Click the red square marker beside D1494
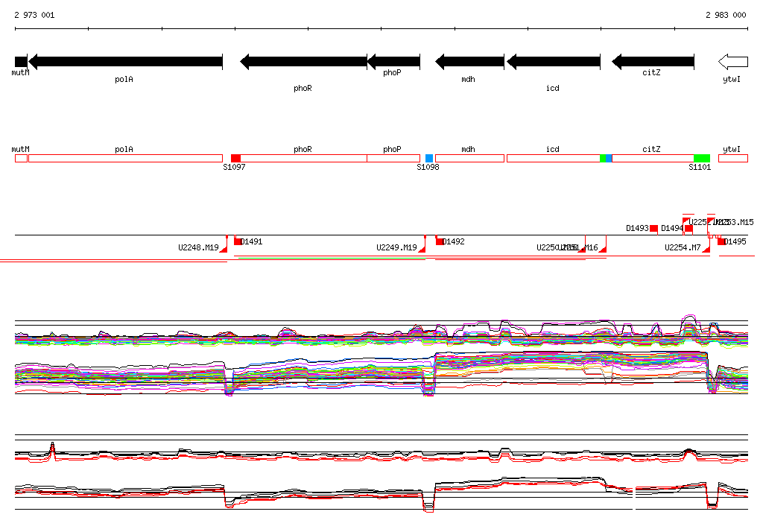 pyautogui.click(x=688, y=228)
